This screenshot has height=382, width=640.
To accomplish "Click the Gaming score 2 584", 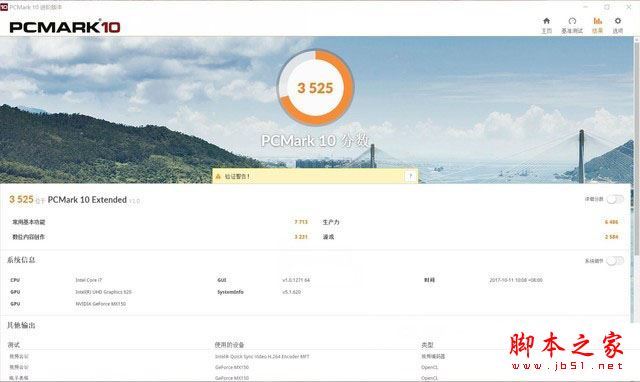I will pos(611,237).
